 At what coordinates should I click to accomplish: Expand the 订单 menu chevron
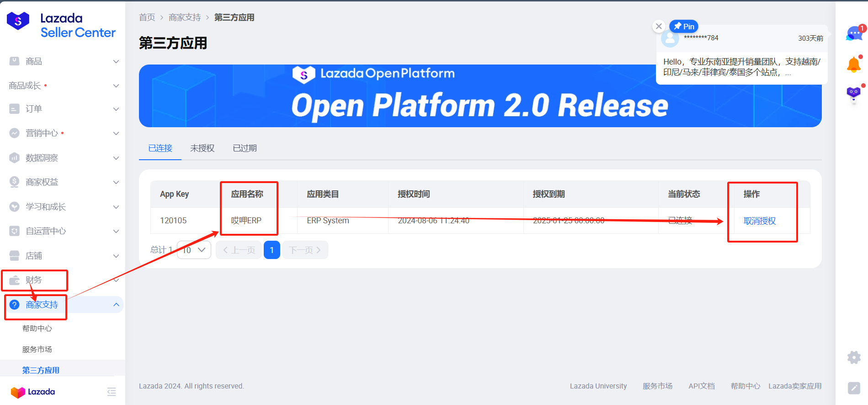tap(116, 109)
